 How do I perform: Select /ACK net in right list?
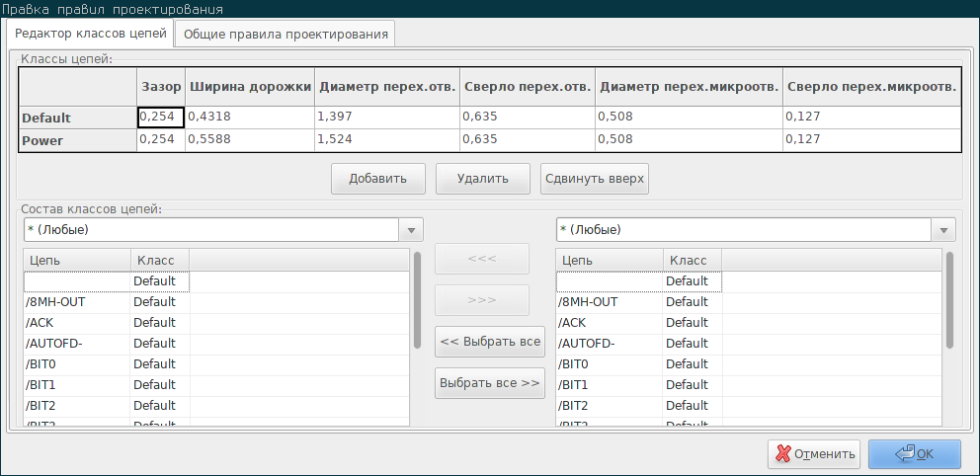[x=749, y=323]
